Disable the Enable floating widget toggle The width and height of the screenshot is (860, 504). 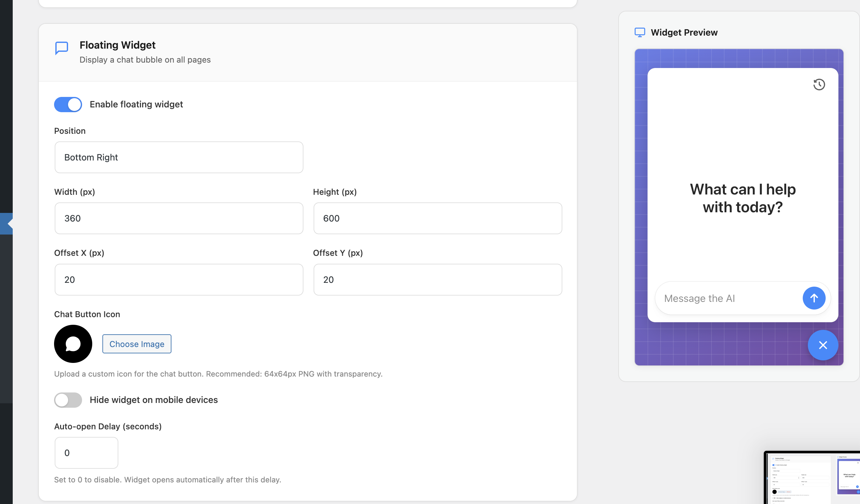tap(68, 104)
